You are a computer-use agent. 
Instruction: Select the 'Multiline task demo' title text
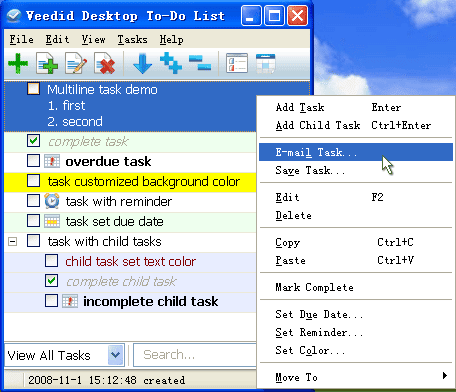(x=102, y=89)
